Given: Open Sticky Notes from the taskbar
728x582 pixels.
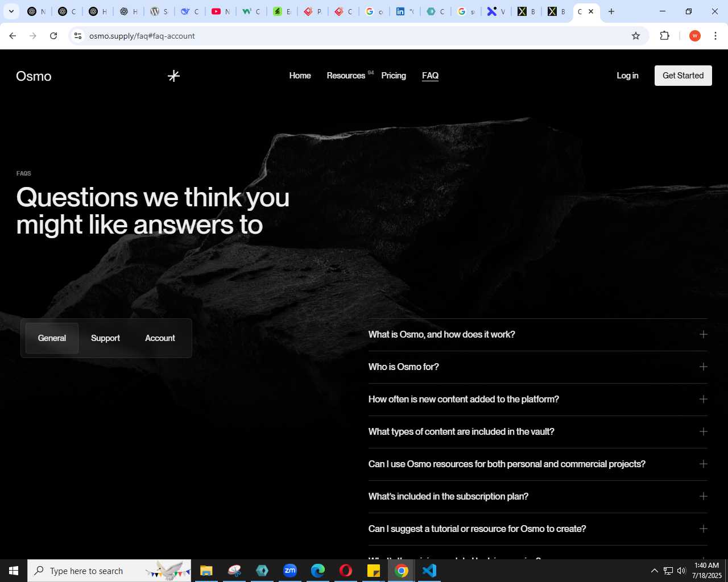Looking at the screenshot, I should [374, 571].
